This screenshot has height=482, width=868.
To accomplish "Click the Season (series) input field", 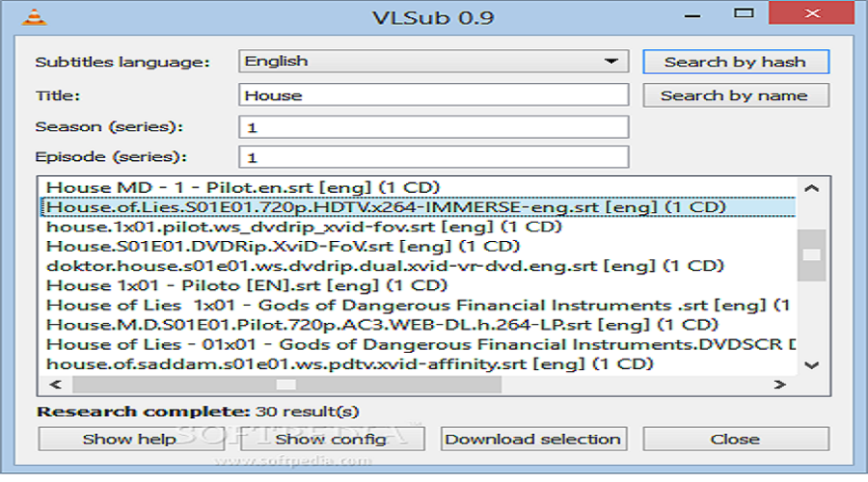I will [x=433, y=126].
